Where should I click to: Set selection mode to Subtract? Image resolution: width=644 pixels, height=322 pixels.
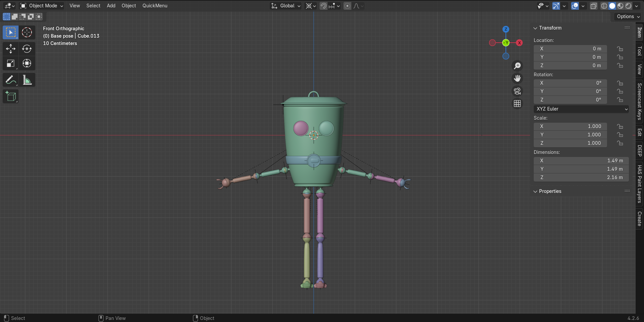23,16
